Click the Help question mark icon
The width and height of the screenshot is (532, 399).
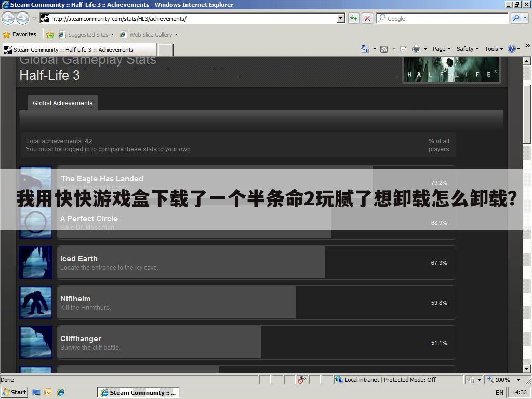click(x=512, y=49)
